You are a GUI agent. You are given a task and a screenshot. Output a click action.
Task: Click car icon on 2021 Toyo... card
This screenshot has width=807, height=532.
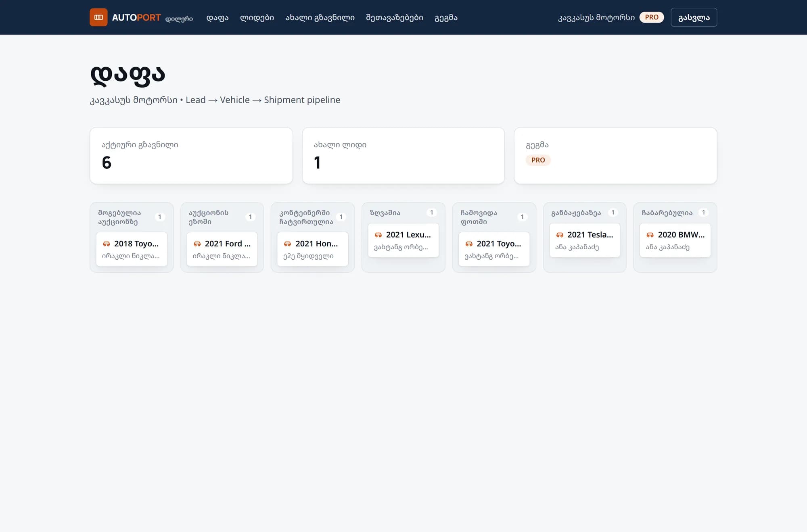[x=469, y=244]
